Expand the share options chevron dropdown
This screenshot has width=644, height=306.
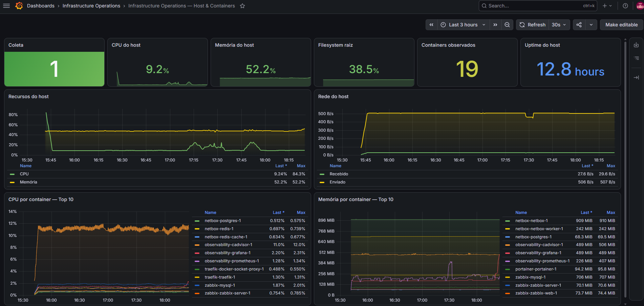591,25
